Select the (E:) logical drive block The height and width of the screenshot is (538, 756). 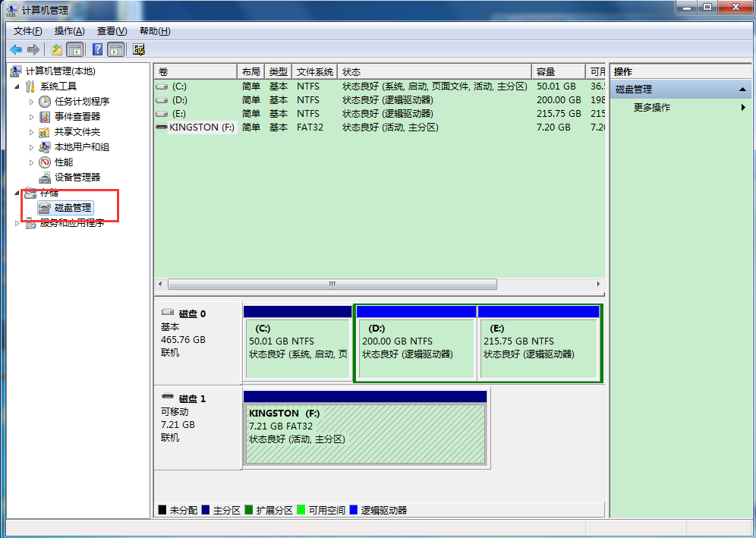(x=539, y=343)
